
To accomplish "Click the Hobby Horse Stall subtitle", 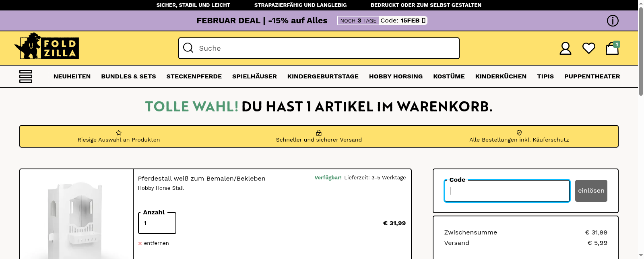I will click(161, 188).
